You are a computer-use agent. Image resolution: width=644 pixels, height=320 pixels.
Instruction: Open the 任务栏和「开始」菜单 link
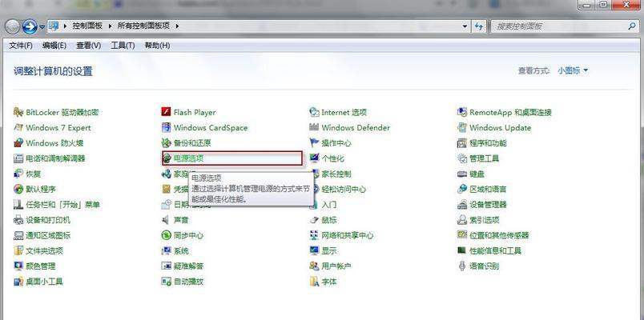62,204
